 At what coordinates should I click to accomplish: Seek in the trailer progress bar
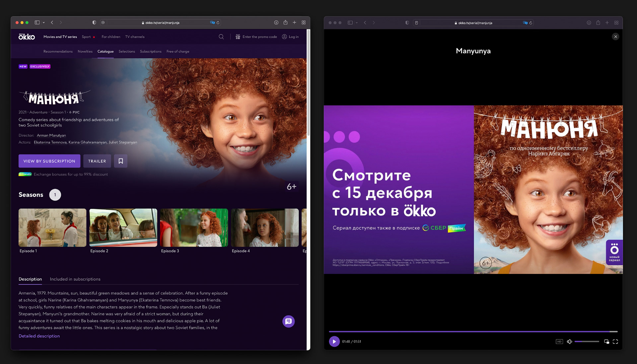pyautogui.click(x=473, y=331)
